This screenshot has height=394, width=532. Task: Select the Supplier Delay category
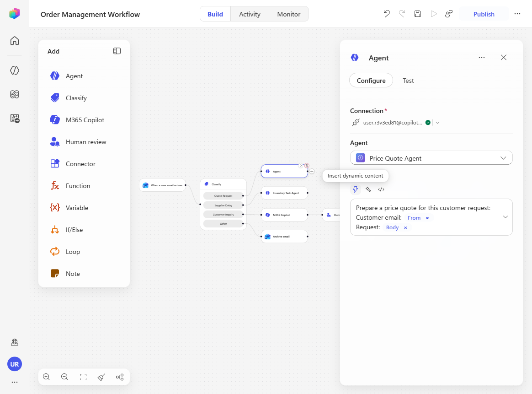click(x=223, y=205)
